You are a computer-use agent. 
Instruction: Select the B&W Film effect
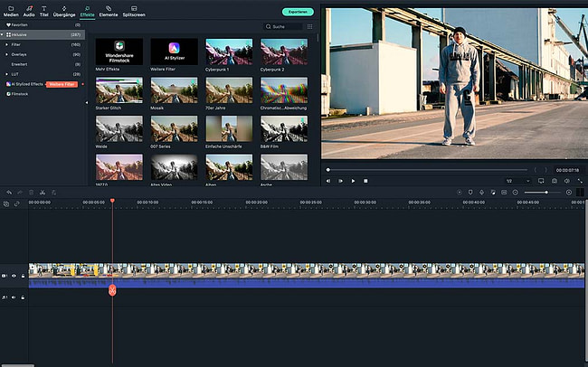(x=284, y=128)
